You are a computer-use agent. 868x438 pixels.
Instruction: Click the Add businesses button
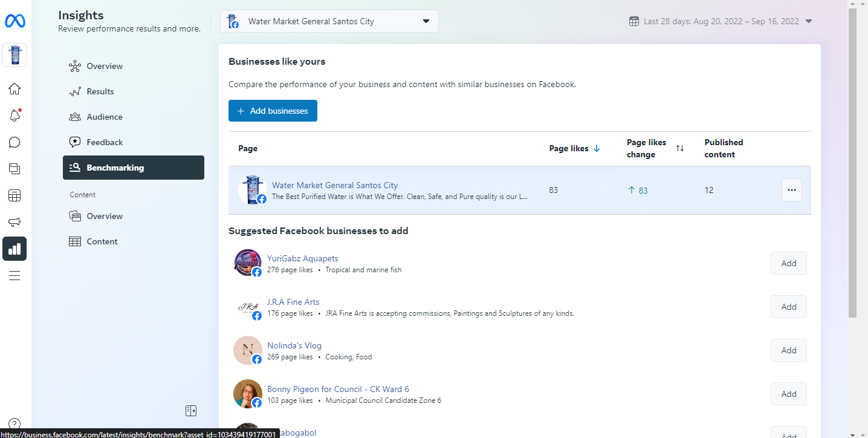[x=273, y=111]
